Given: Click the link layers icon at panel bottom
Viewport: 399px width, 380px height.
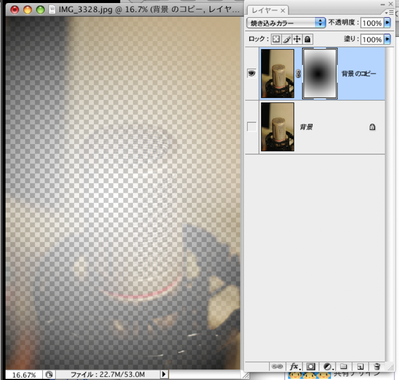Looking at the screenshot, I should click(277, 366).
